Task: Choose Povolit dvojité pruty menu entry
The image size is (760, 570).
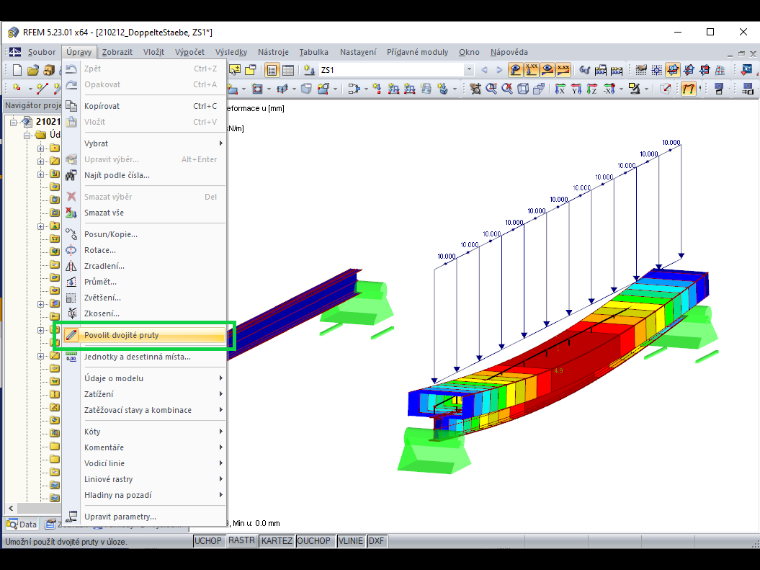Action: coord(144,335)
